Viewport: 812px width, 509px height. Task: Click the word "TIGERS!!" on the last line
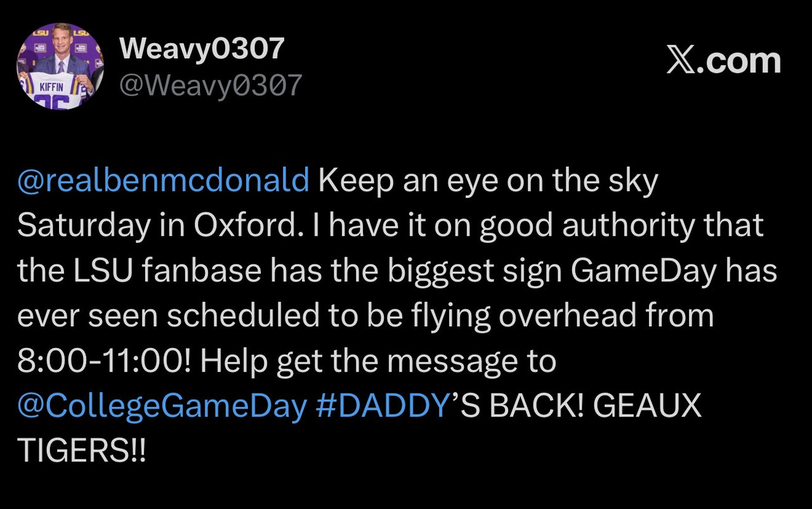click(x=81, y=451)
